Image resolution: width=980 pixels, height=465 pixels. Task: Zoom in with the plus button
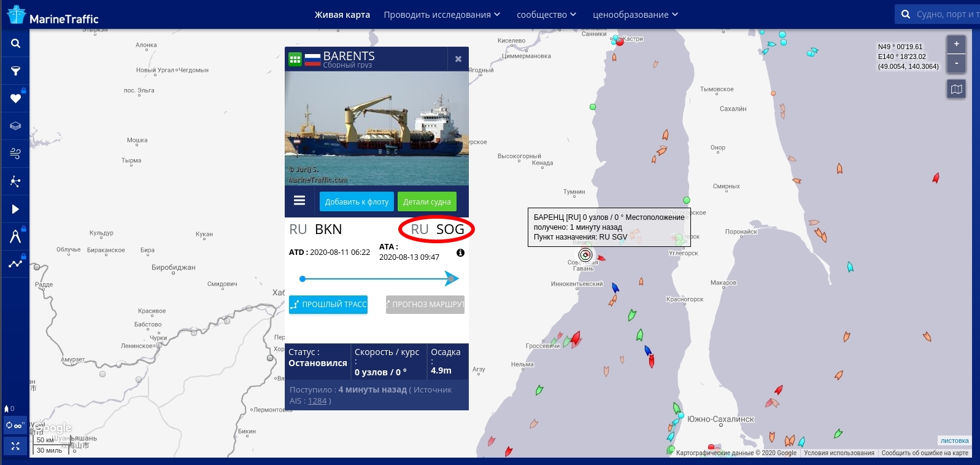(x=956, y=44)
